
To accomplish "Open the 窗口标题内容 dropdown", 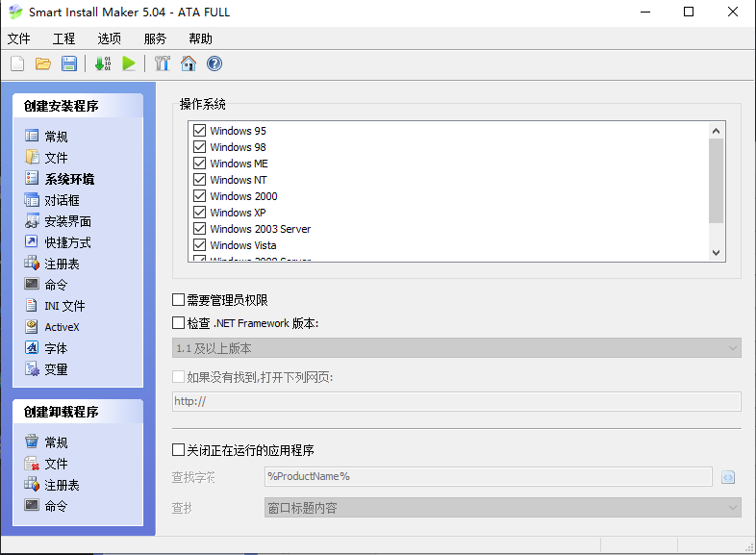I will point(502,507).
